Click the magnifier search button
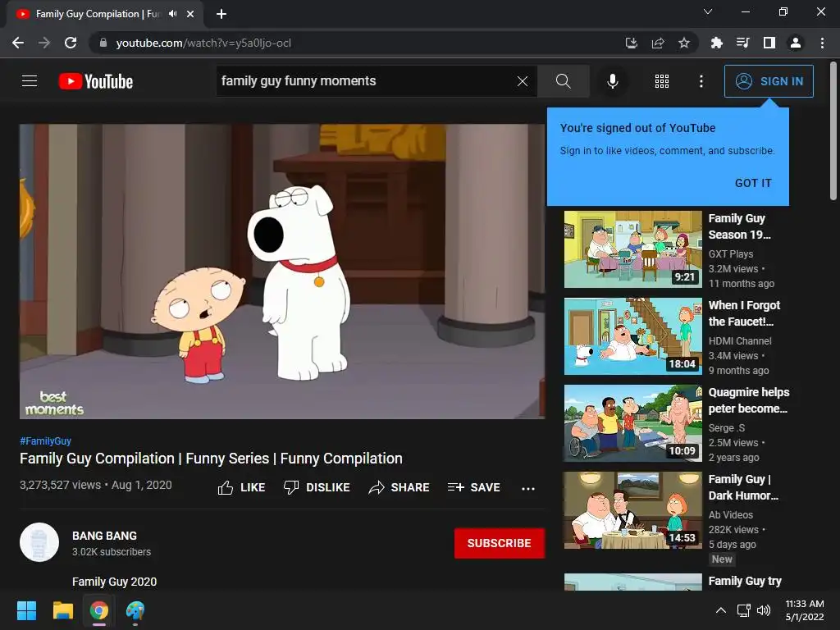 tap(563, 81)
